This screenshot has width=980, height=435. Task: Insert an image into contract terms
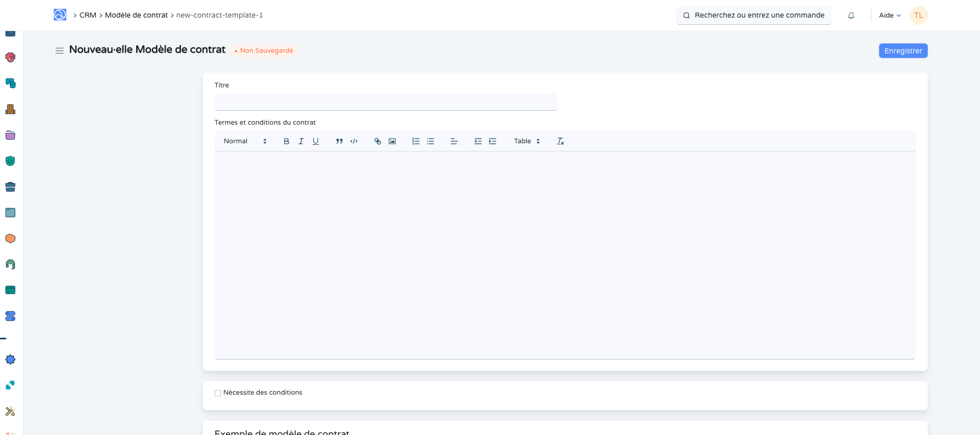392,141
